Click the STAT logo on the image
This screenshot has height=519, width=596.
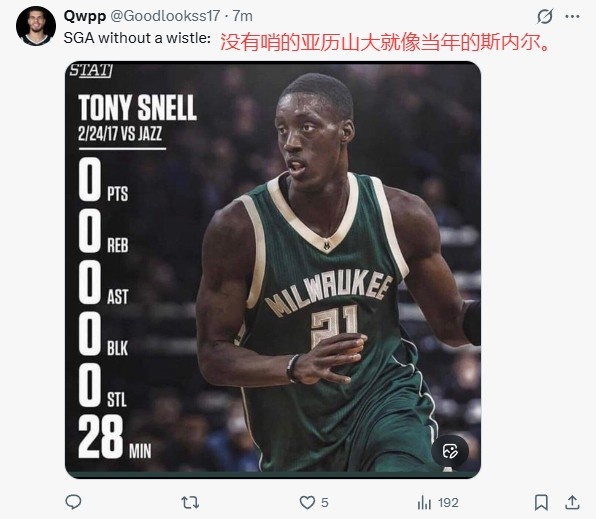[x=91, y=70]
